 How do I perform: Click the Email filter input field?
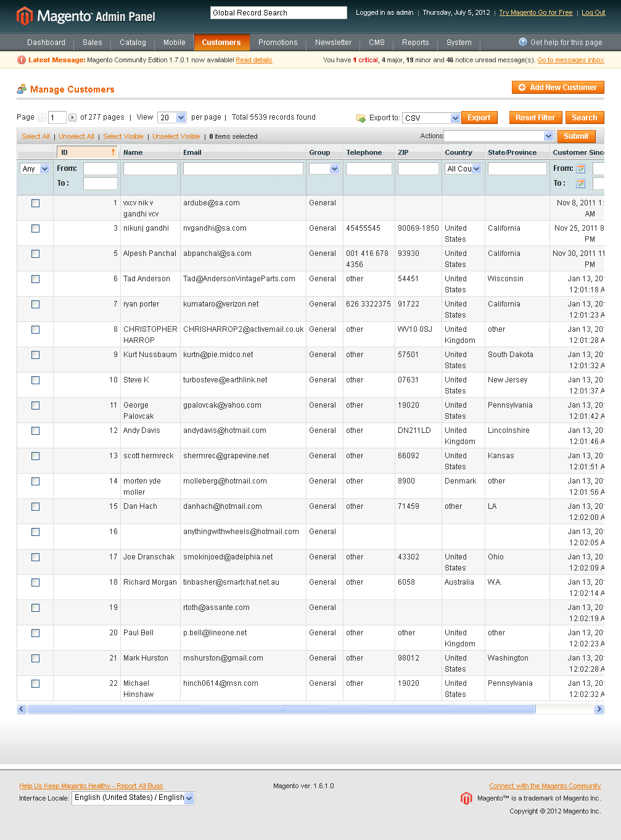click(243, 168)
